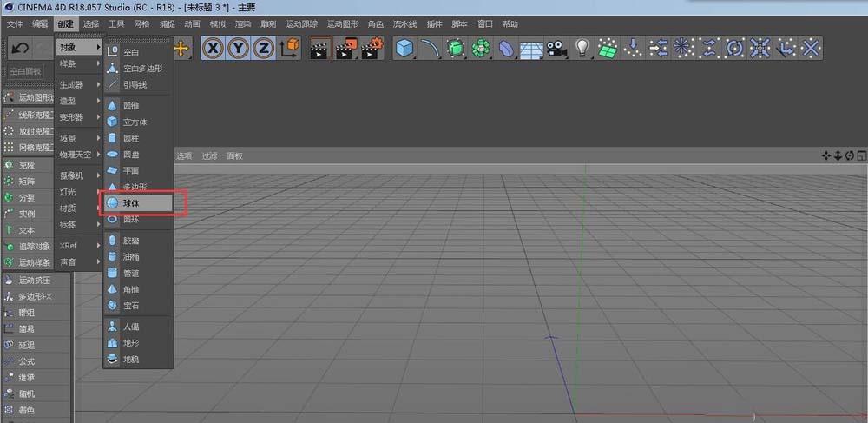Open the viewport 过滤 menu
The image size is (868, 423).
click(x=209, y=156)
